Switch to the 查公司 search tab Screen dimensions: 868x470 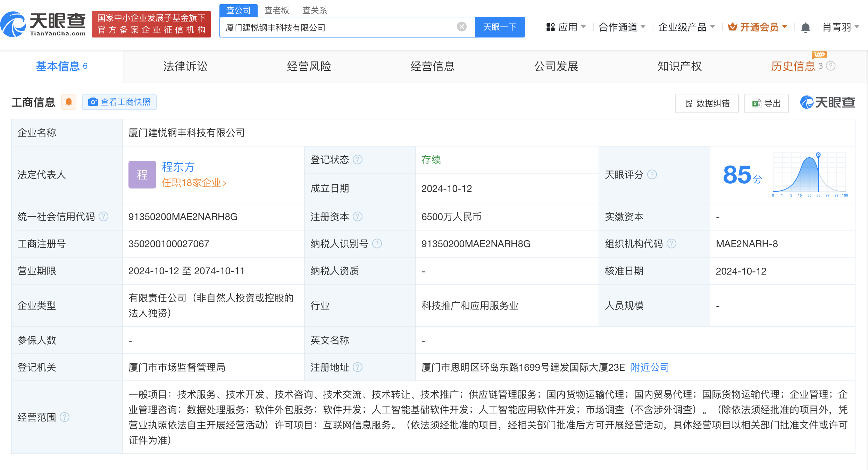pyautogui.click(x=239, y=10)
